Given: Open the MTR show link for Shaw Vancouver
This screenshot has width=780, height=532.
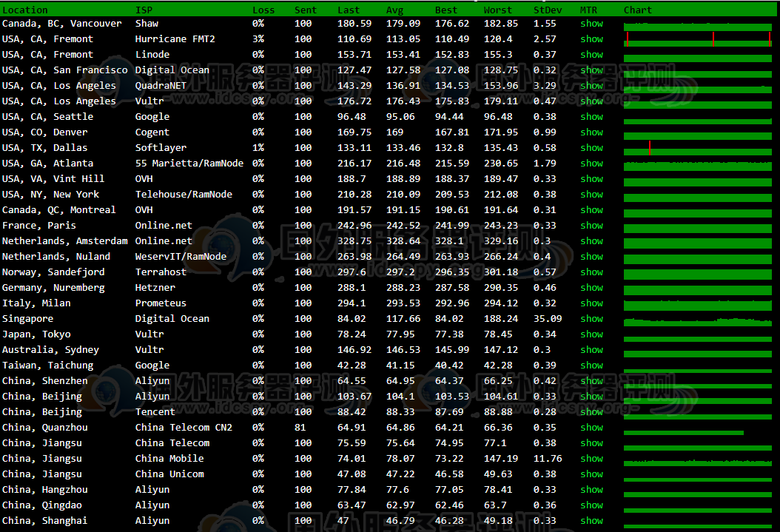Looking at the screenshot, I should (x=591, y=24).
